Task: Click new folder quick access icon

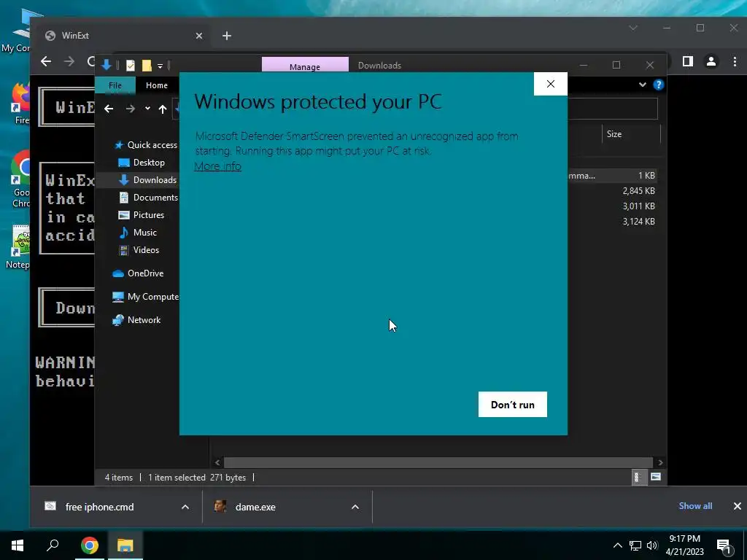Action: tap(147, 65)
